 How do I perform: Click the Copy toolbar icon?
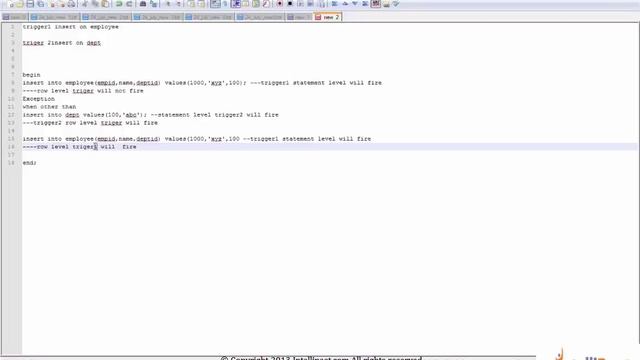coord(96,4)
